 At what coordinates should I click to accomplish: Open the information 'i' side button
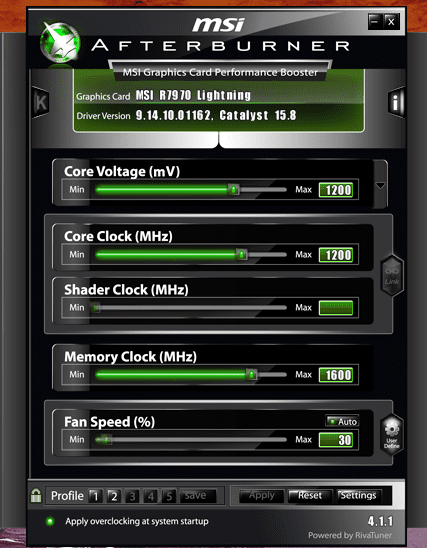396,102
